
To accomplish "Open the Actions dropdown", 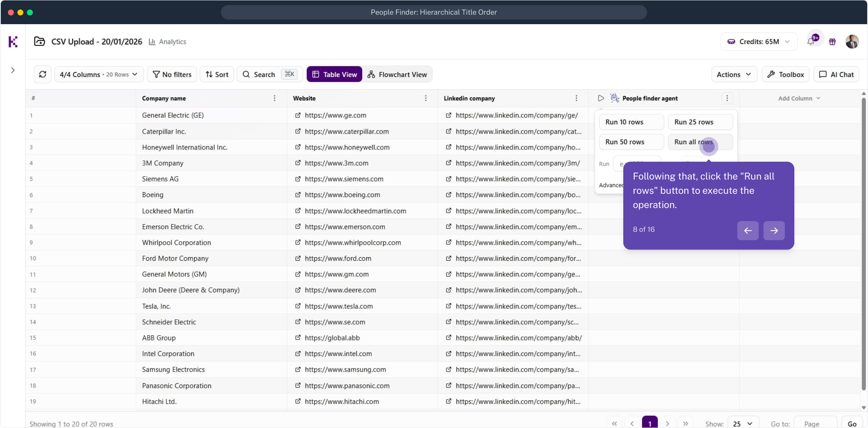I will click(734, 75).
